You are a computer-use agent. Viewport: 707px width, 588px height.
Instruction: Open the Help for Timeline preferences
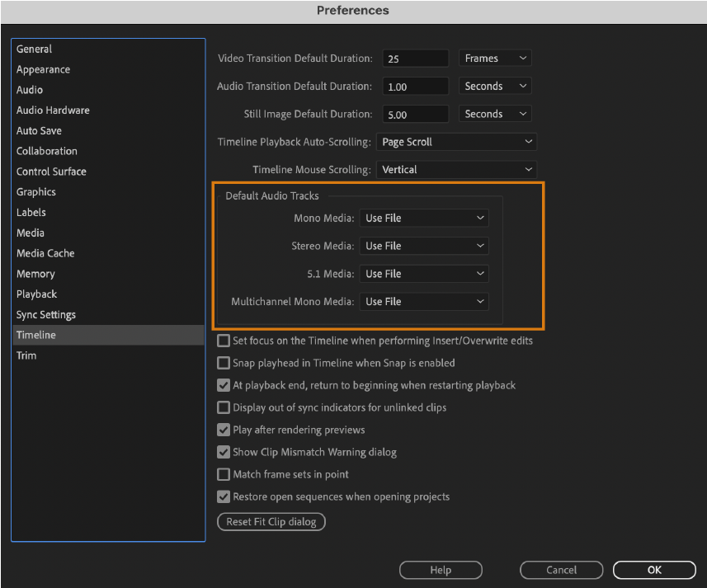click(441, 570)
